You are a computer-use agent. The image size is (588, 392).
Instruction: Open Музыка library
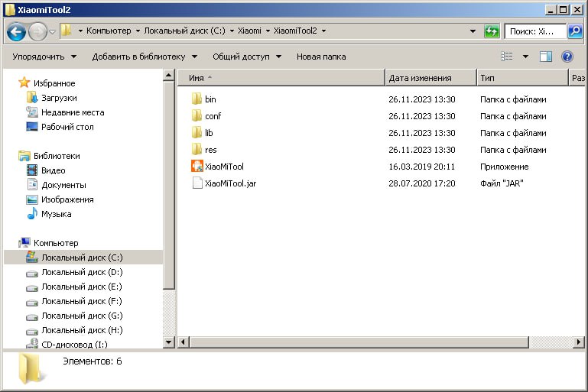click(56, 214)
